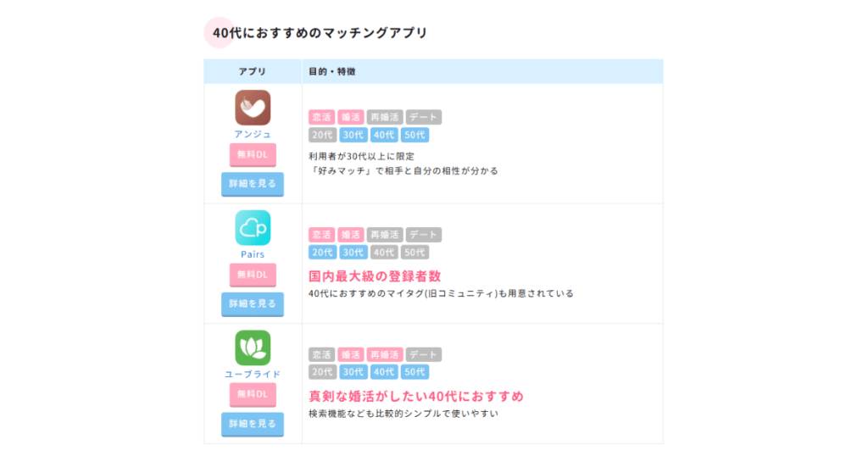Click the Pairs app icon
The width and height of the screenshot is (868, 456).
point(253,227)
